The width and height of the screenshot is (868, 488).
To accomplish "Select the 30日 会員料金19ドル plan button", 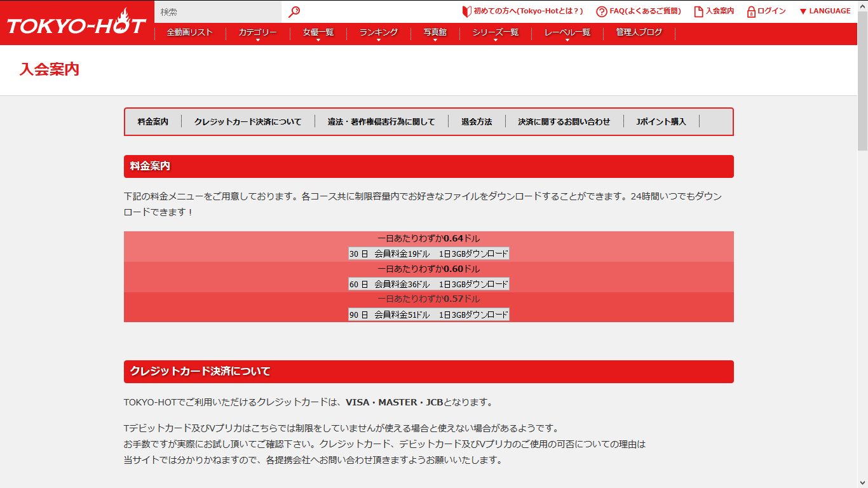I will pyautogui.click(x=428, y=254).
